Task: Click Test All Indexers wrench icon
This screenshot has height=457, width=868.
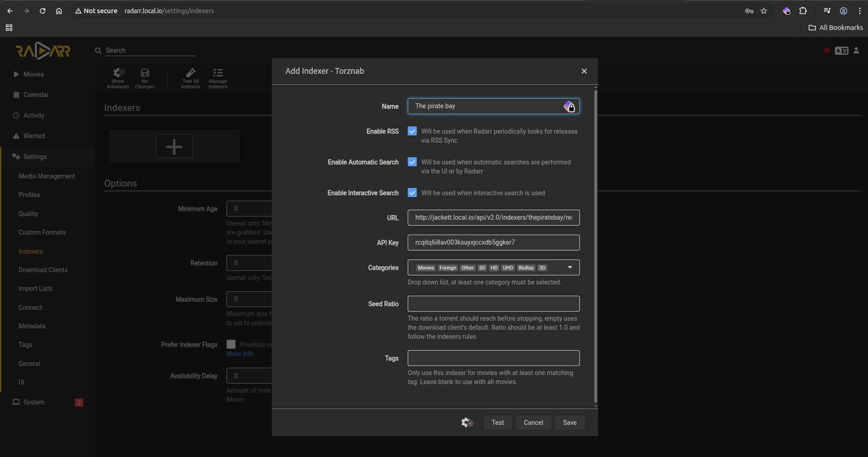Action: pyautogui.click(x=191, y=73)
